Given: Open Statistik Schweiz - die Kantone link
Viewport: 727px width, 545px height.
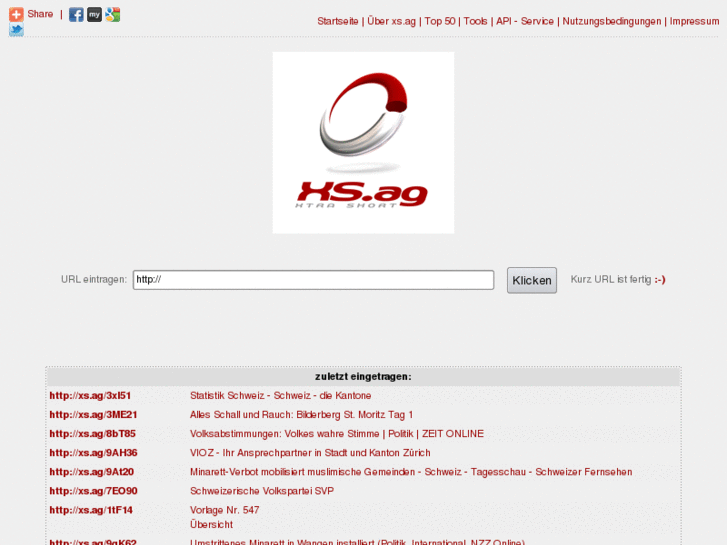Looking at the screenshot, I should coord(281,396).
